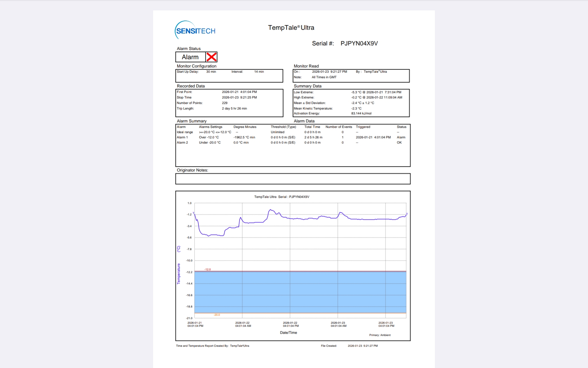Click the serial number PJPYN04X9V in header
The width and height of the screenshot is (588, 368).
(x=359, y=44)
